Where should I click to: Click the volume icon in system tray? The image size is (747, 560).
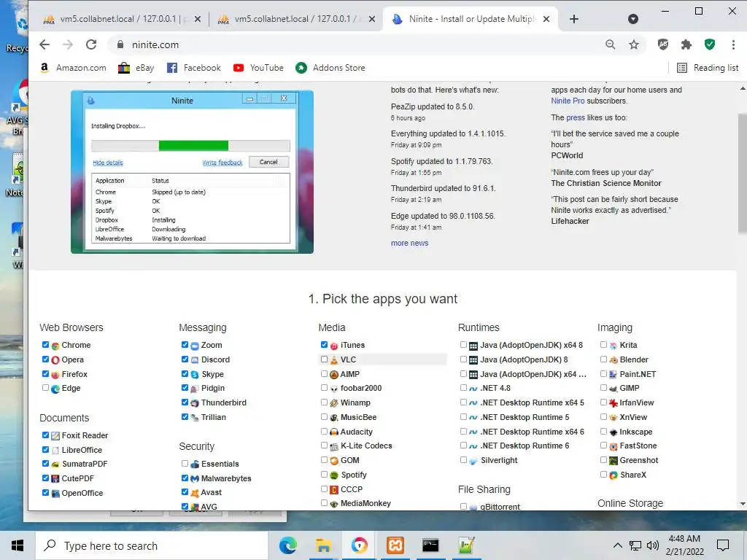point(653,545)
